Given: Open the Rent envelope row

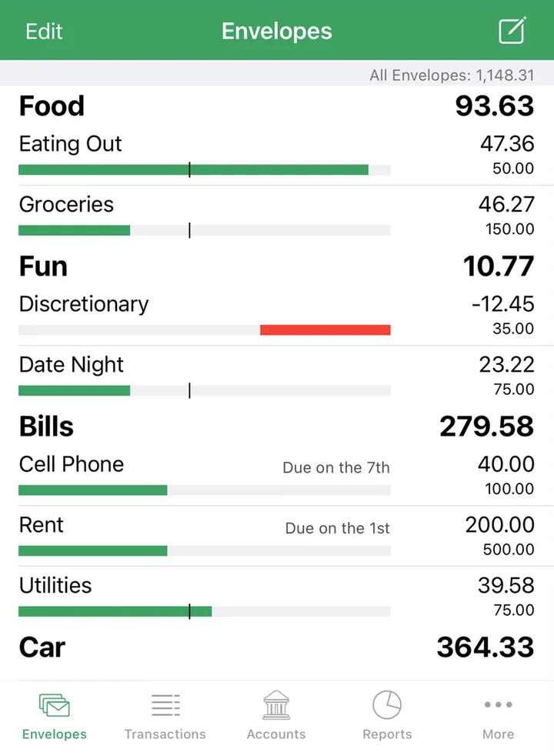Looking at the screenshot, I should [277, 536].
